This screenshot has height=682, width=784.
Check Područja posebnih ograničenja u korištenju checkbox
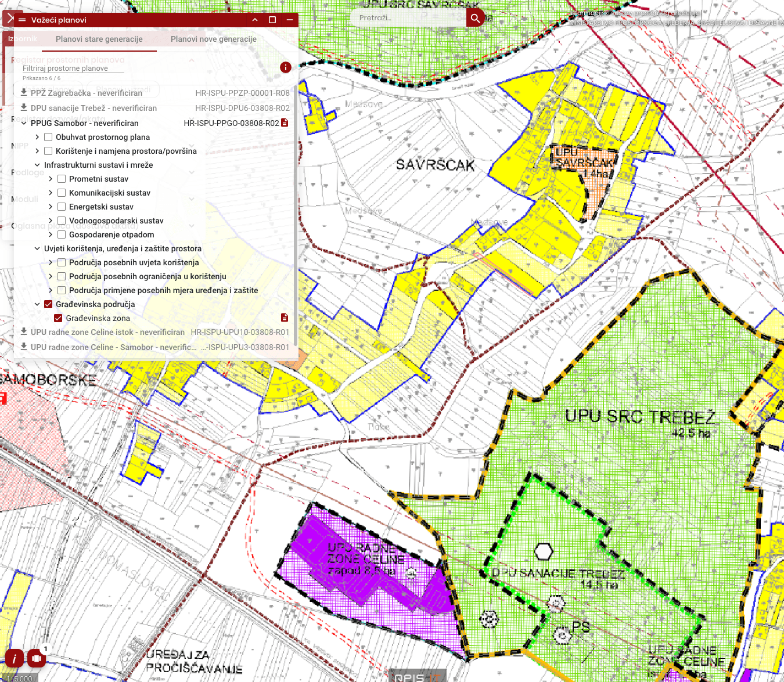click(x=62, y=276)
